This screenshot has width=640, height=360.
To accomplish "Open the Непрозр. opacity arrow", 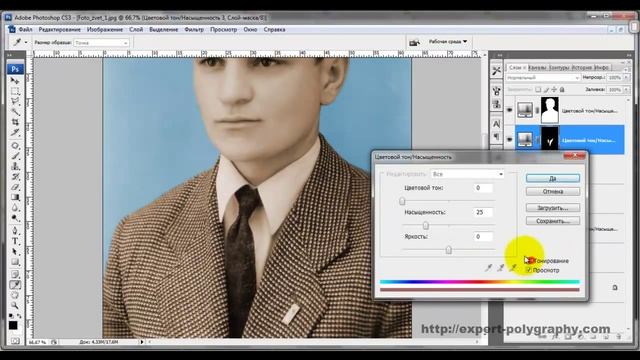I will pos(626,78).
